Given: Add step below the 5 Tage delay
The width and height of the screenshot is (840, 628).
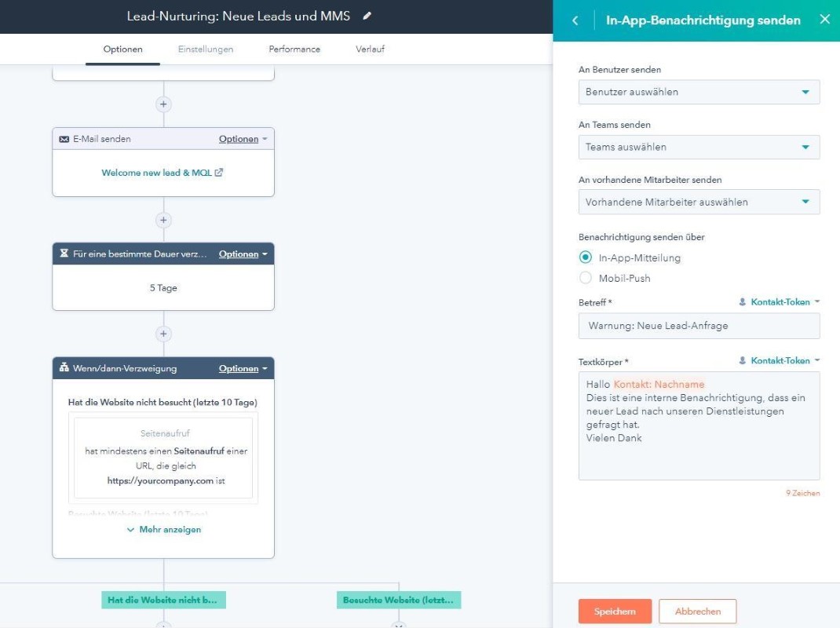Looking at the screenshot, I should 163,334.
